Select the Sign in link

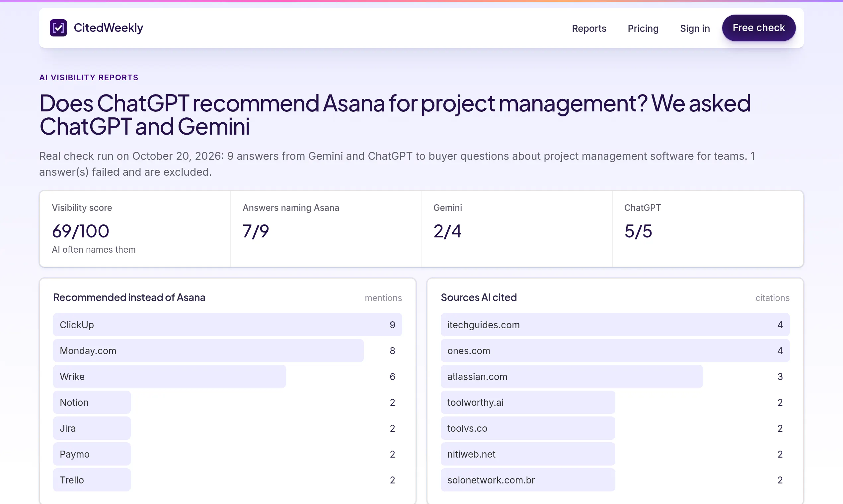point(695,28)
